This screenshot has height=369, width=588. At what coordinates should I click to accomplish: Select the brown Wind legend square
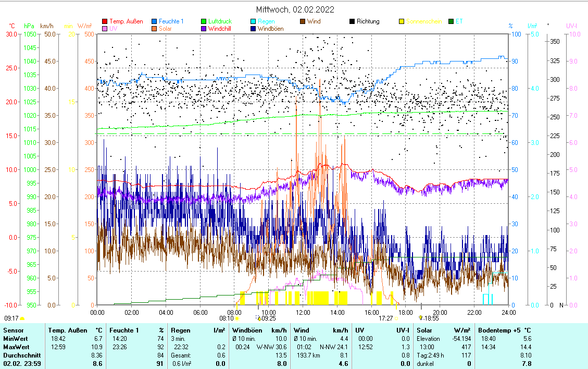pyautogui.click(x=303, y=22)
